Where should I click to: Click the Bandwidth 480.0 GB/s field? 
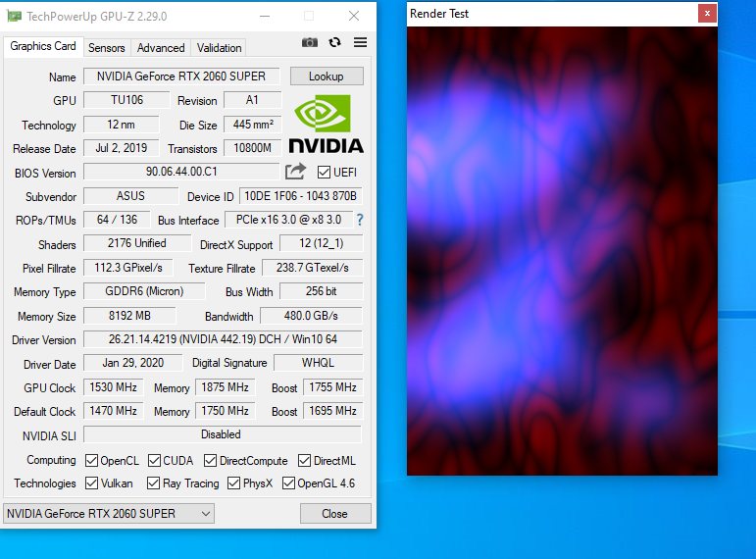[x=311, y=316]
